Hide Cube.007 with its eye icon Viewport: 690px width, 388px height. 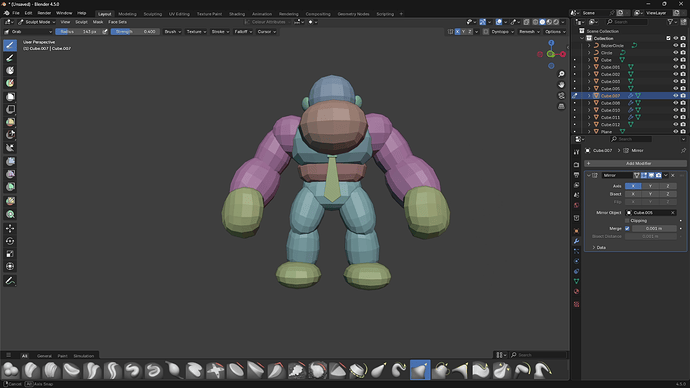click(x=675, y=95)
